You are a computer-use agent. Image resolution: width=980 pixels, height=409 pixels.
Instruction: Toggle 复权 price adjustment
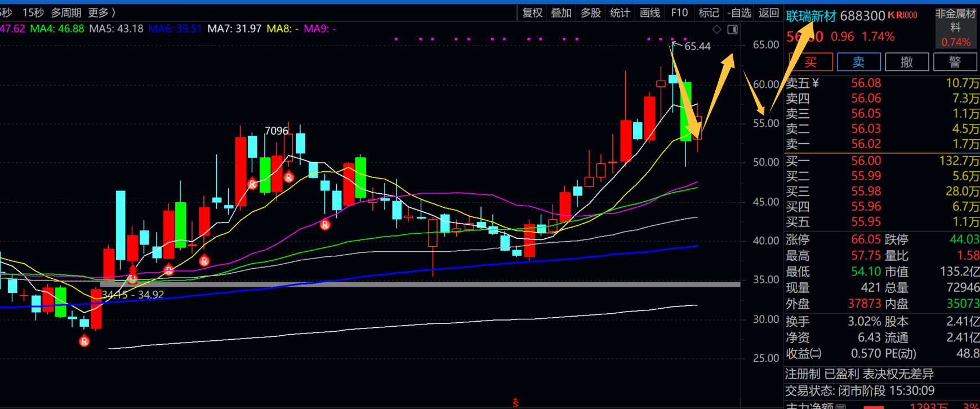tap(532, 12)
